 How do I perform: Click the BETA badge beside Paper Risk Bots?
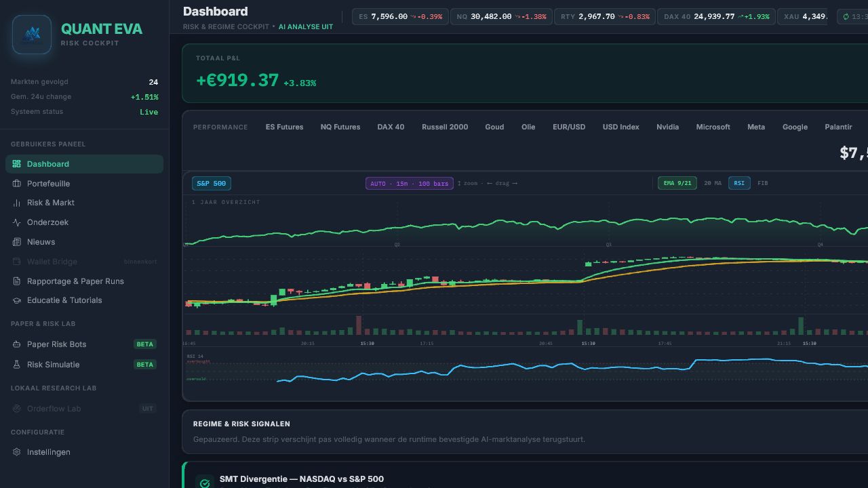pyautogui.click(x=145, y=344)
